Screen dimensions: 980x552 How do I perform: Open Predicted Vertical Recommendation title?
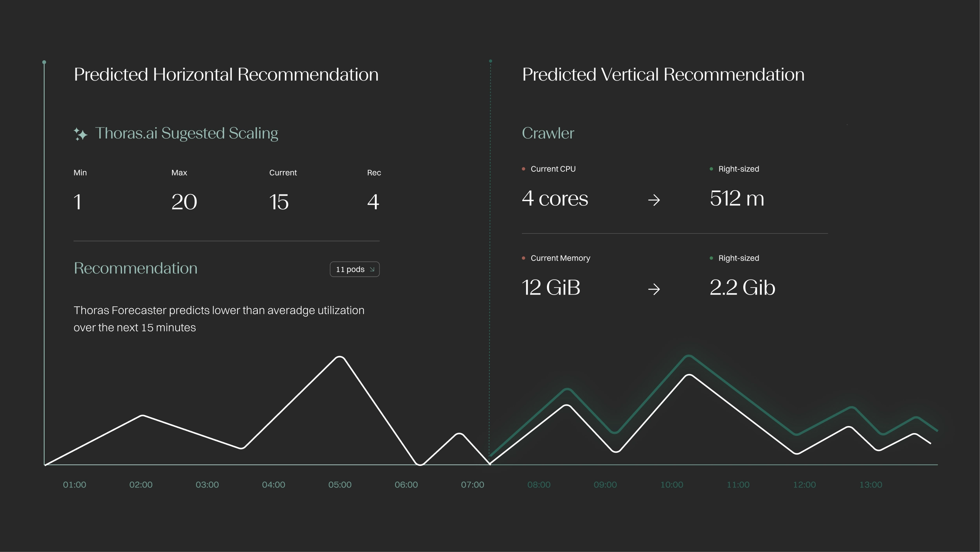coord(663,74)
